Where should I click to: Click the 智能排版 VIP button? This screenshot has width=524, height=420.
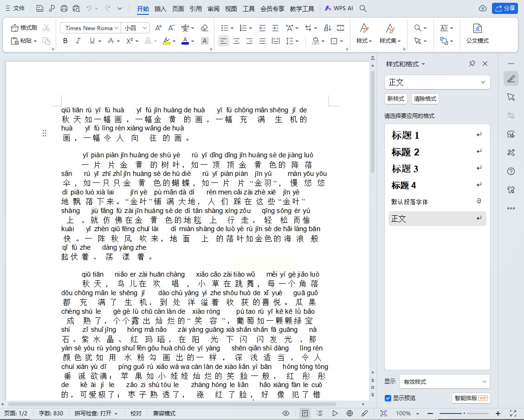coord(471,398)
